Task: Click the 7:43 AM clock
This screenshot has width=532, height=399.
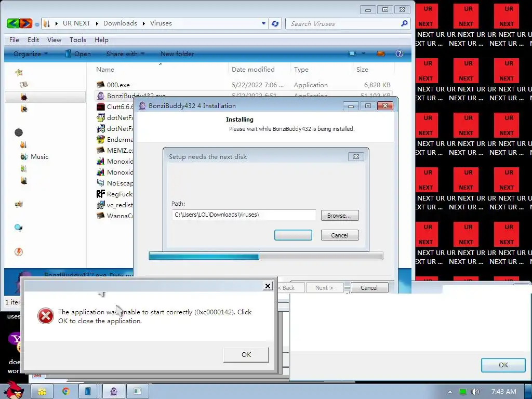Action: click(x=504, y=392)
